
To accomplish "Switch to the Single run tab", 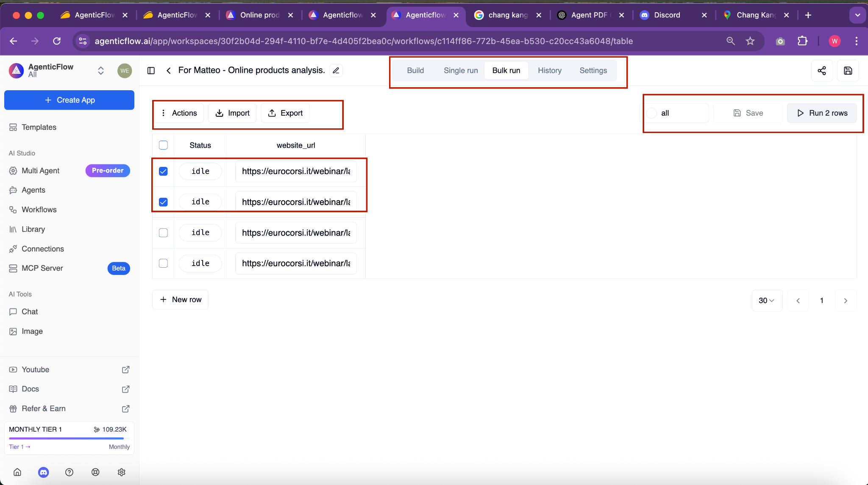I will click(460, 71).
